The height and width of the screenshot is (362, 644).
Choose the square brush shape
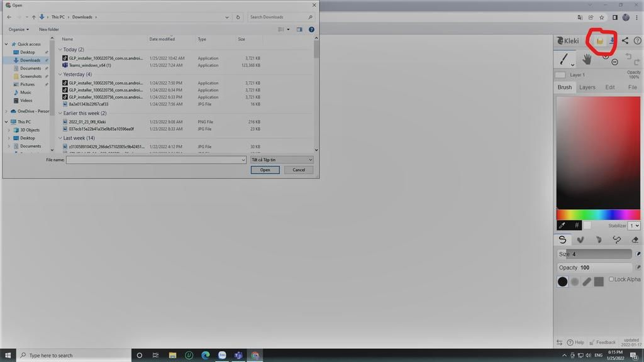click(599, 282)
